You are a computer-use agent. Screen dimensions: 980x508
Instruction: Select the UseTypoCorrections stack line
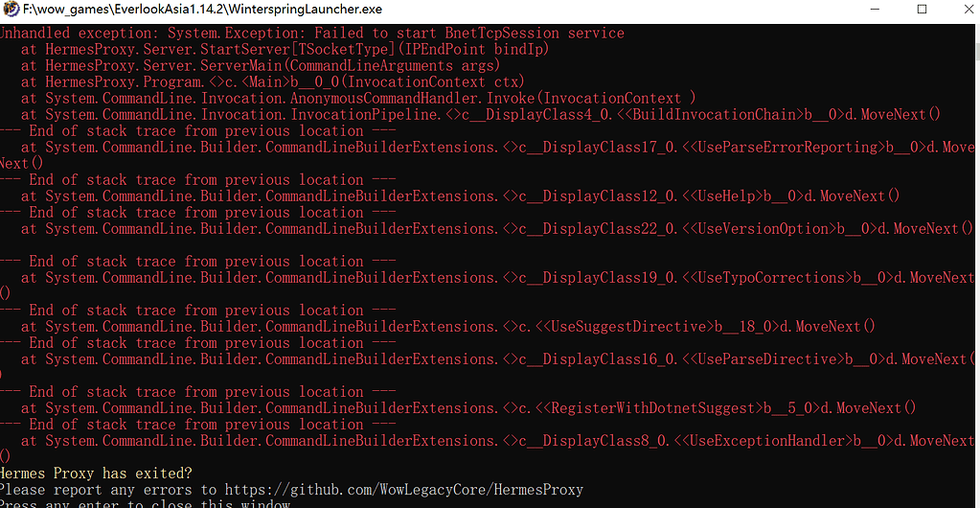click(497, 278)
